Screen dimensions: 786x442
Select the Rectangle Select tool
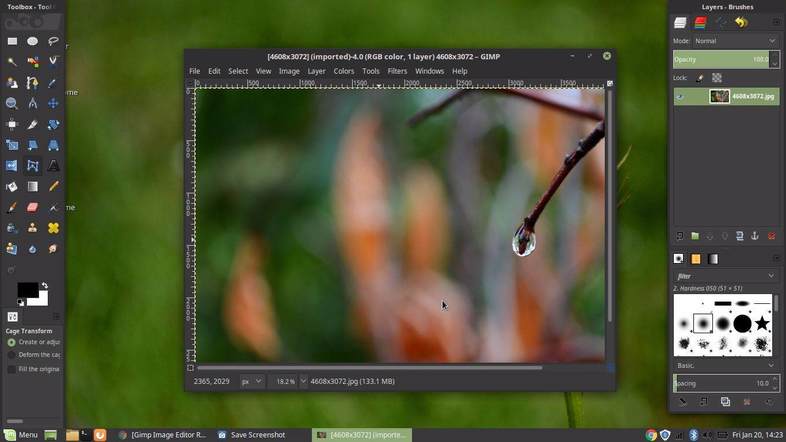click(12, 41)
